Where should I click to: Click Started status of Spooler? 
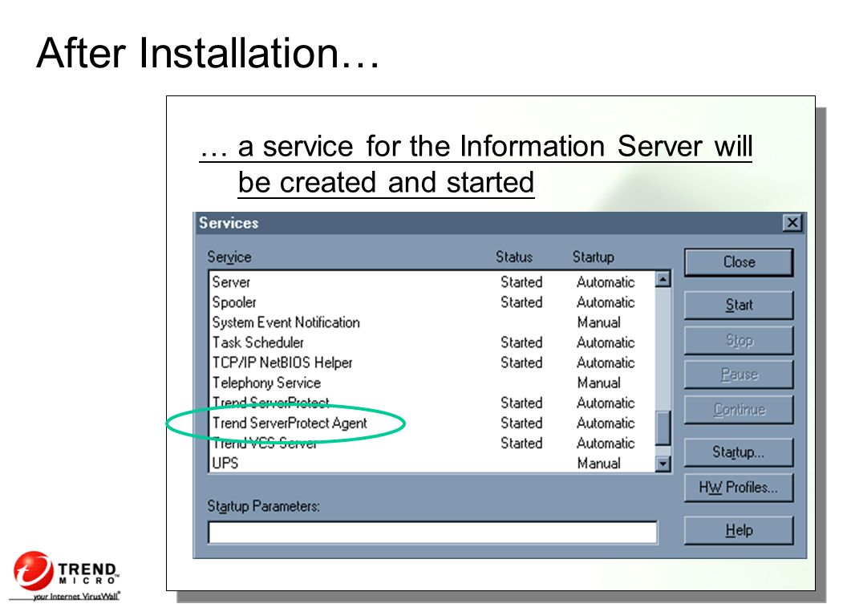pyautogui.click(x=521, y=302)
